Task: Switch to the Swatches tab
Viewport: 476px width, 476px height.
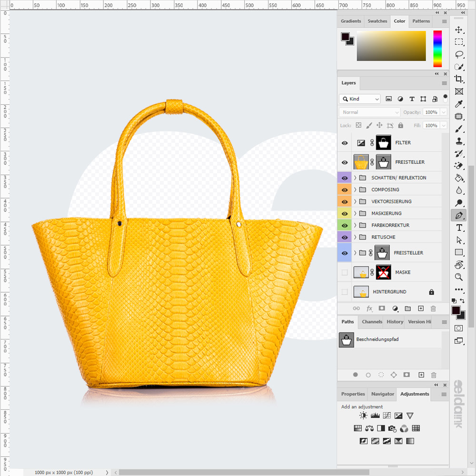Action: click(x=377, y=21)
